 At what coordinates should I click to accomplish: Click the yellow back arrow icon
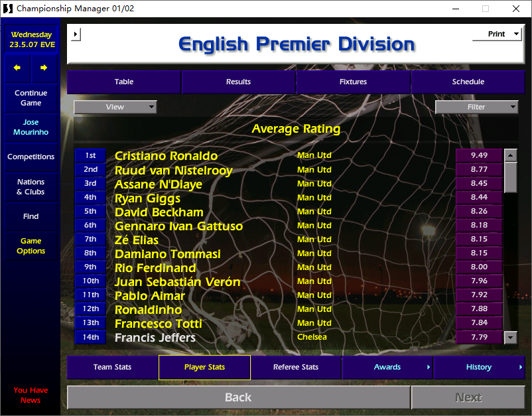[x=17, y=68]
